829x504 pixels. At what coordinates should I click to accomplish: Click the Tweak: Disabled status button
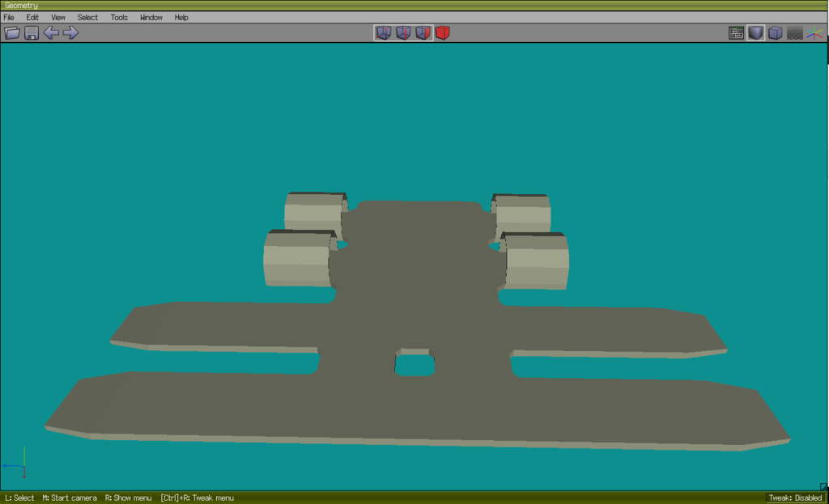coord(794,498)
